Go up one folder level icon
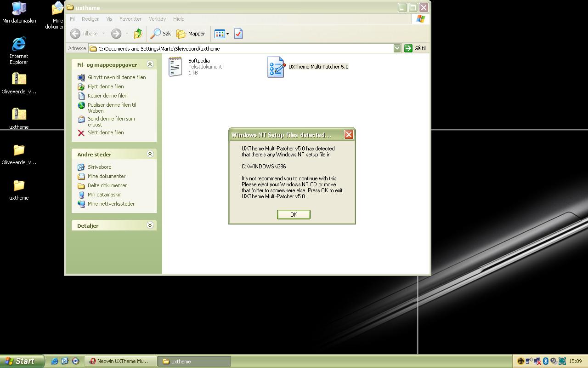The width and height of the screenshot is (588, 368). 138,34
